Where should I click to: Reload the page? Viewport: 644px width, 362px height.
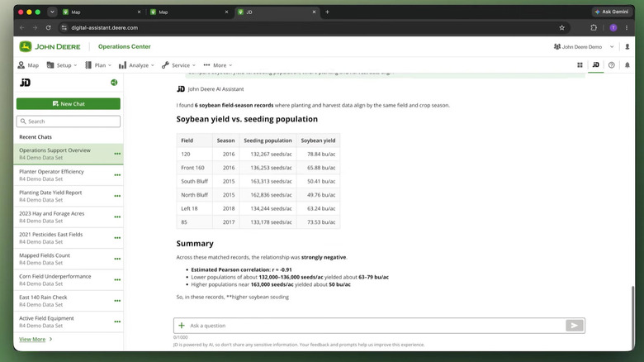(49, 27)
